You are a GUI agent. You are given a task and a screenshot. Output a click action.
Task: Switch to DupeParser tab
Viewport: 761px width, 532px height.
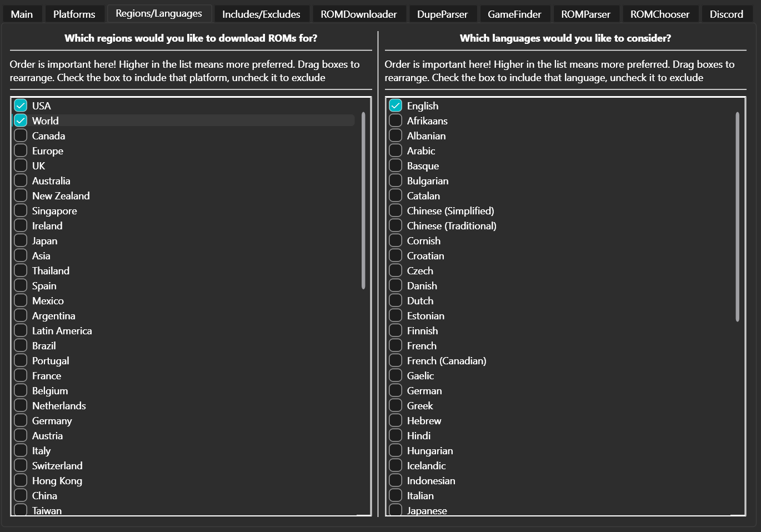[x=442, y=14]
